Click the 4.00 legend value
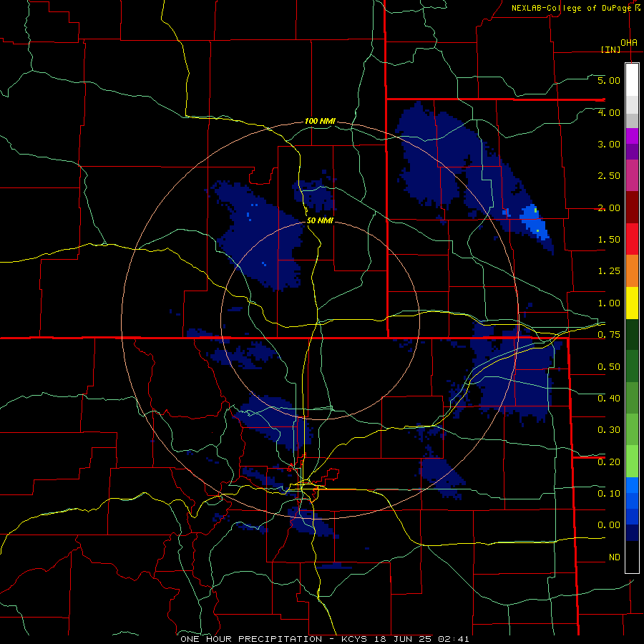Image resolution: width=644 pixels, height=644 pixels. [609, 112]
